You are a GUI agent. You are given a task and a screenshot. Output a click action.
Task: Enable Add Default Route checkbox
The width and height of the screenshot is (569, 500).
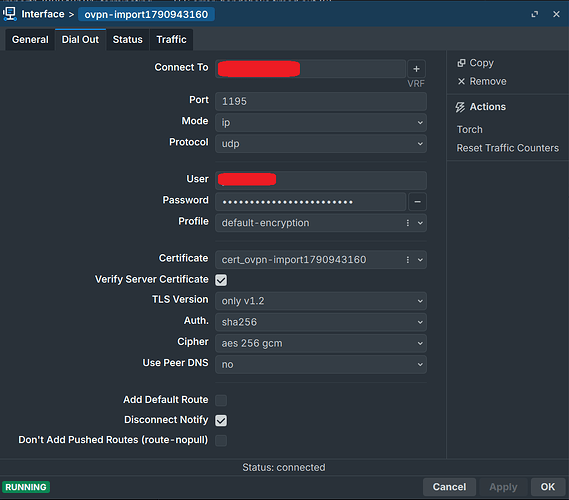pyautogui.click(x=221, y=400)
